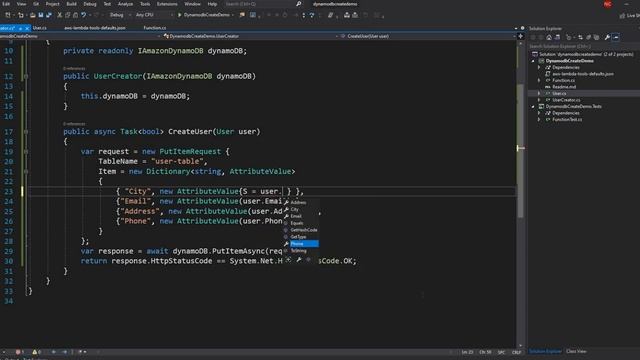This screenshot has width=640, height=360.
Task: Open the Analyze menu
Action: click(125, 4)
